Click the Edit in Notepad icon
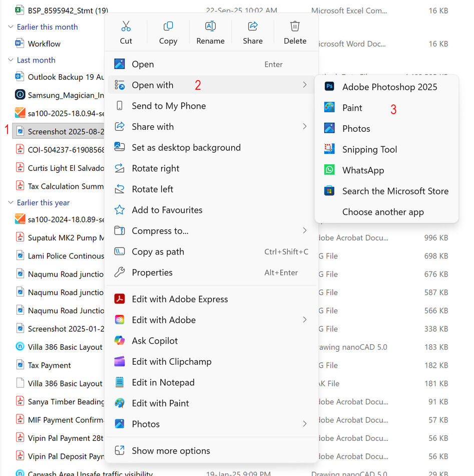This screenshot has width=474, height=476. [120, 382]
